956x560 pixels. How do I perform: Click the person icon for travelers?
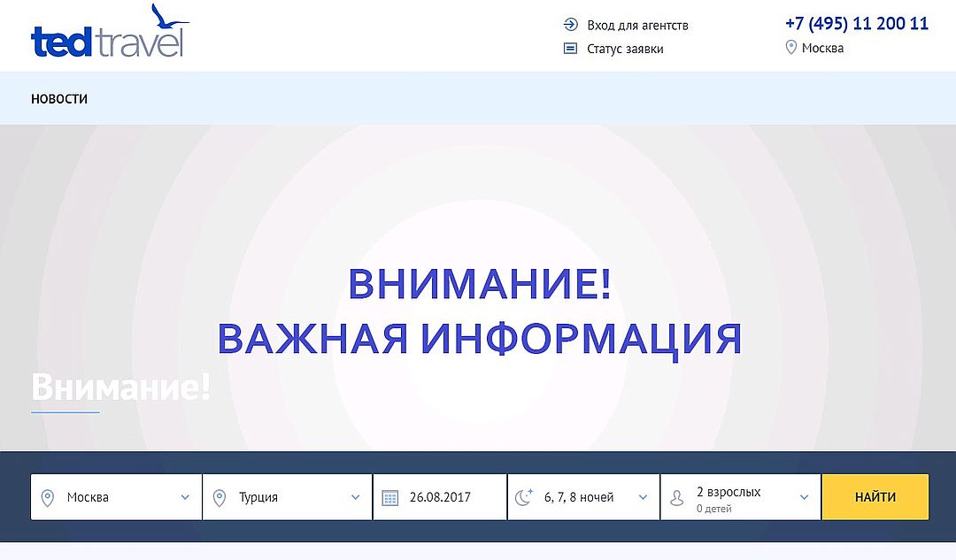click(x=677, y=497)
